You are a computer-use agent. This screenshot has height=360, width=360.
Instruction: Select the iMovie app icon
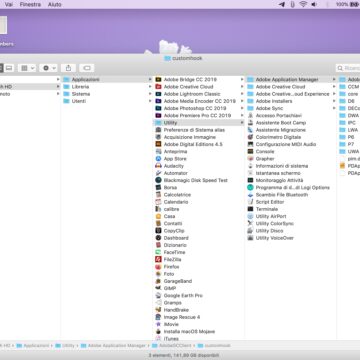tap(158, 324)
